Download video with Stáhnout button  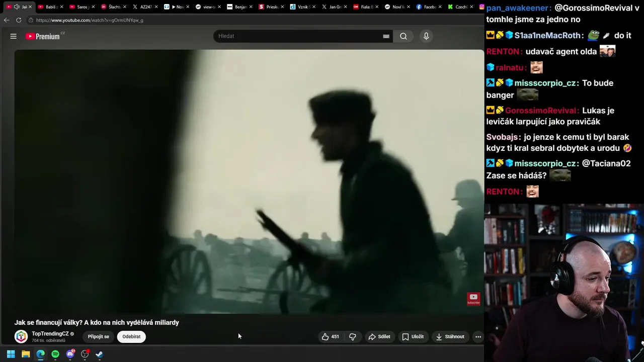450,337
